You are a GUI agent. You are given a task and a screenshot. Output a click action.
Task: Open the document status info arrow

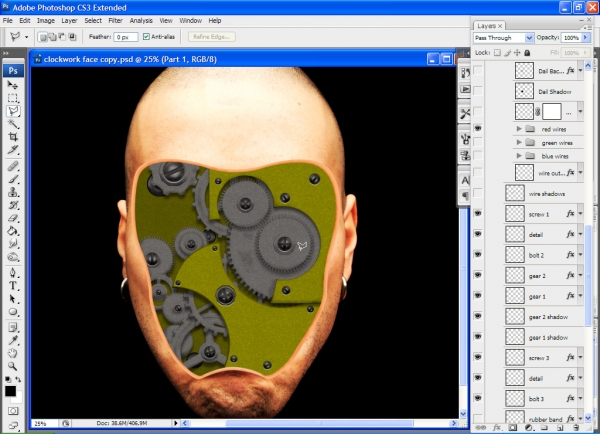176,423
